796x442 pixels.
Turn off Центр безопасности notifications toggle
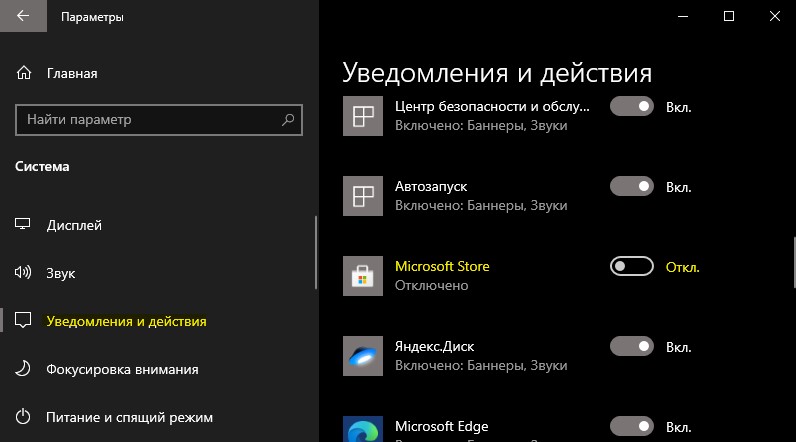pos(632,107)
